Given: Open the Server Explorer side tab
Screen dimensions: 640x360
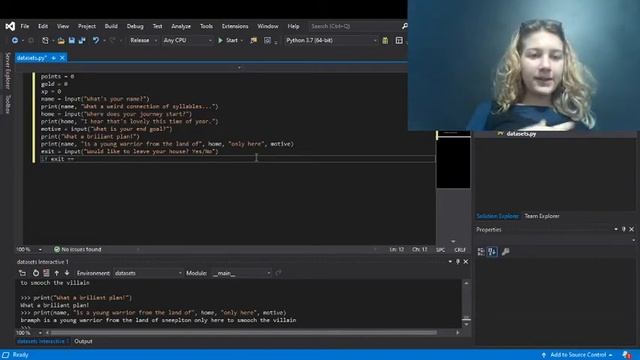Looking at the screenshot, I should 7,71.
